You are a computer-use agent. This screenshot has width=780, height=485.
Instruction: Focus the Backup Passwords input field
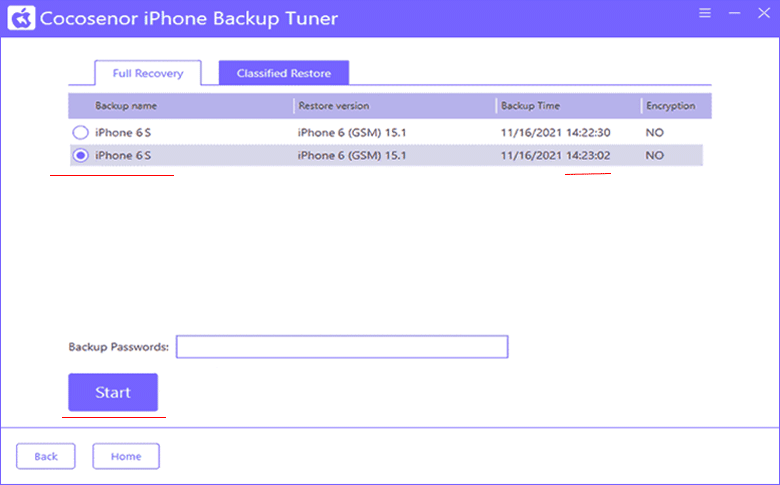[342, 347]
